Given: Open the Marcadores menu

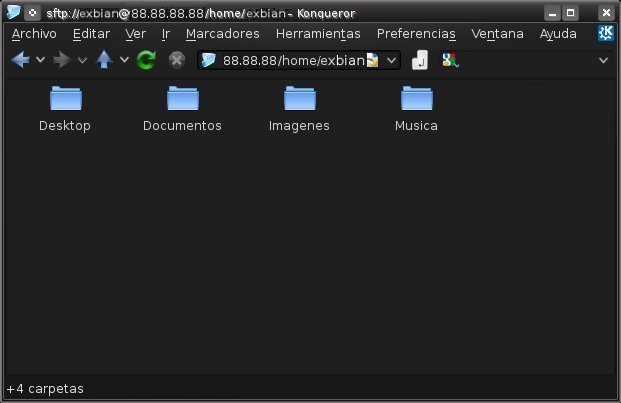Looking at the screenshot, I should (x=223, y=34).
